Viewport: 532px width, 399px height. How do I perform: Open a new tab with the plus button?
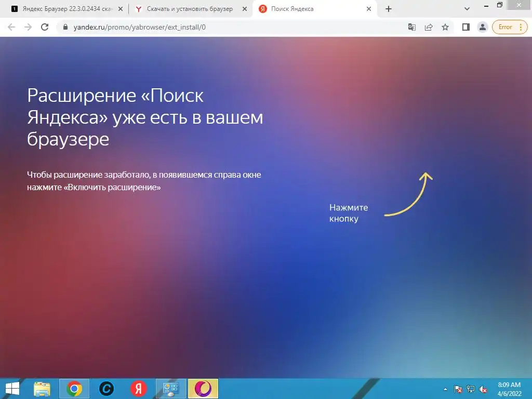[389, 9]
